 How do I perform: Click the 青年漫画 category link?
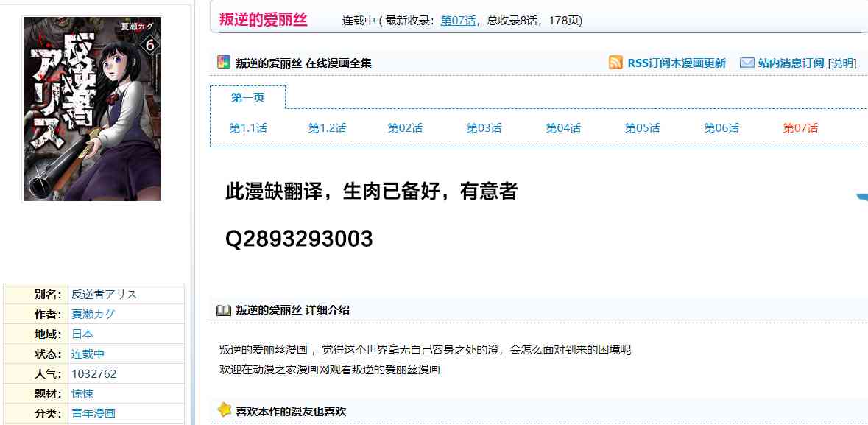click(93, 413)
